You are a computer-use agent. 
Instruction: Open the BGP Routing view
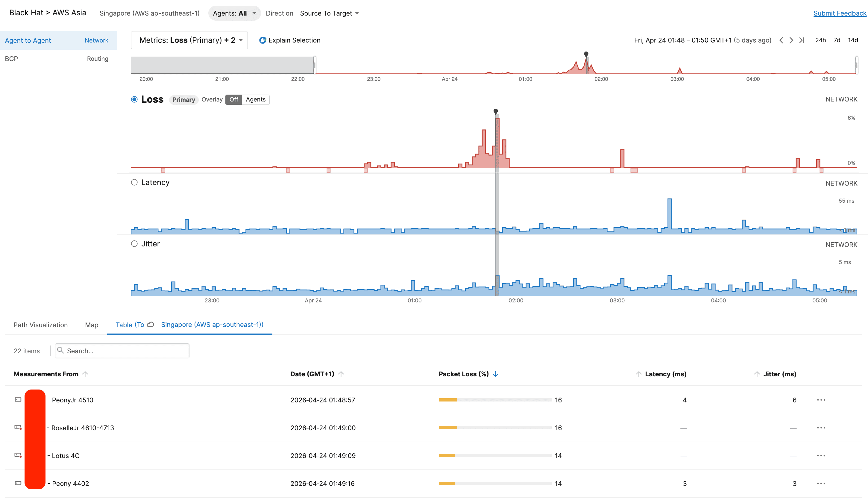click(x=58, y=59)
